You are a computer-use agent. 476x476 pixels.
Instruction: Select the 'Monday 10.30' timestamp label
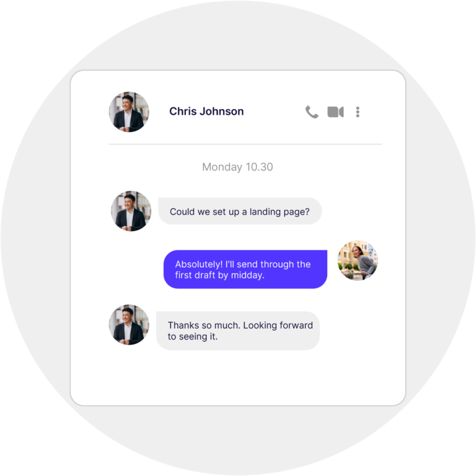pyautogui.click(x=238, y=167)
